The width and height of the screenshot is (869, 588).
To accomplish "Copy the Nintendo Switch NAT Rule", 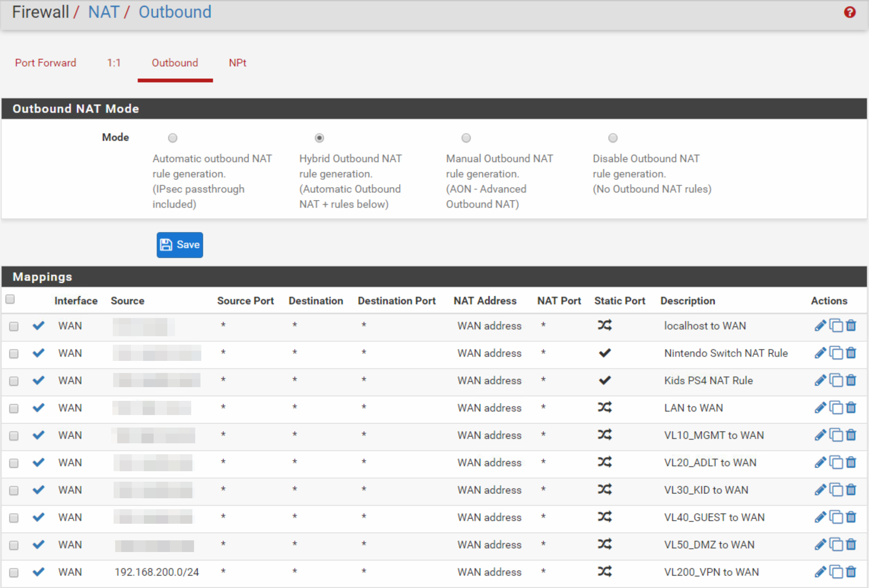I will point(836,353).
